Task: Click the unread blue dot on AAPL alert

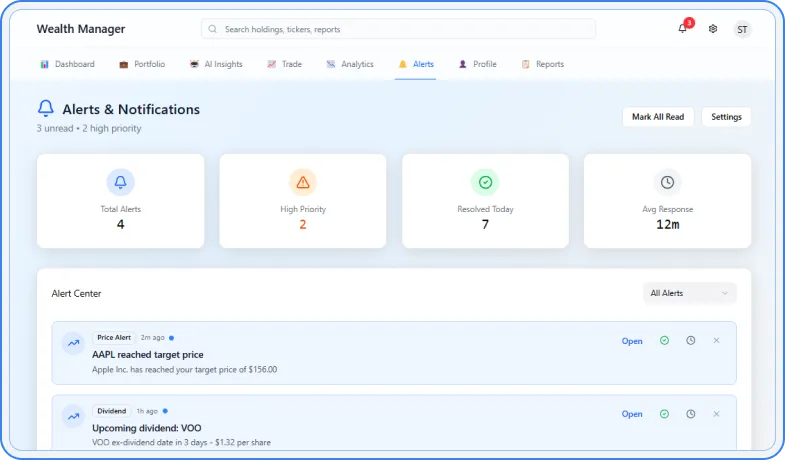Action: (171, 338)
